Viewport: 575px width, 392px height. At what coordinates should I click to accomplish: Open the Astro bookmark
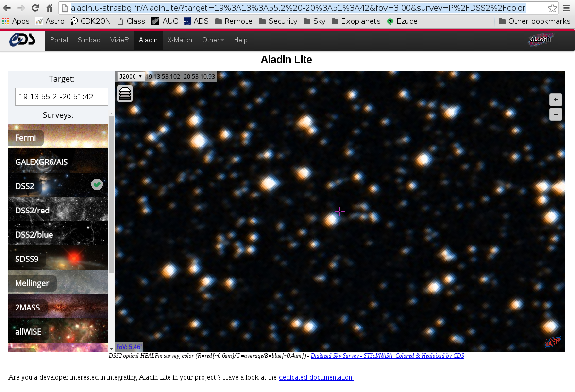pyautogui.click(x=50, y=21)
